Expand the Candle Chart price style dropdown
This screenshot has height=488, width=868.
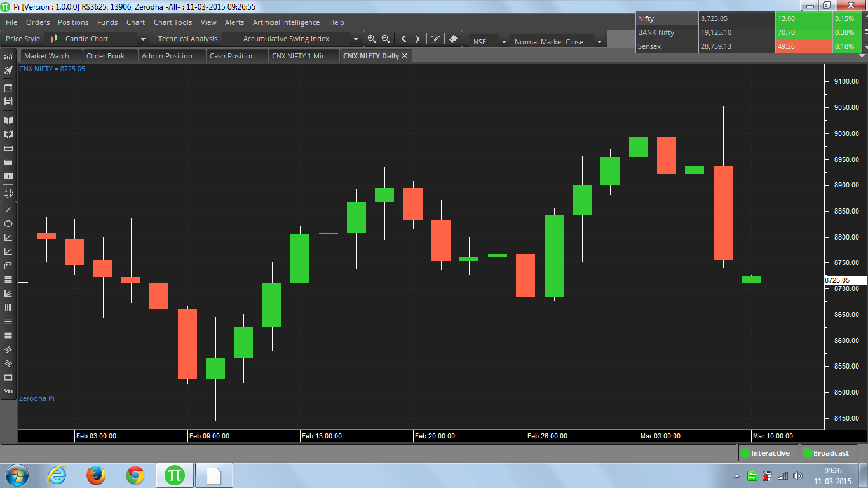click(x=143, y=39)
